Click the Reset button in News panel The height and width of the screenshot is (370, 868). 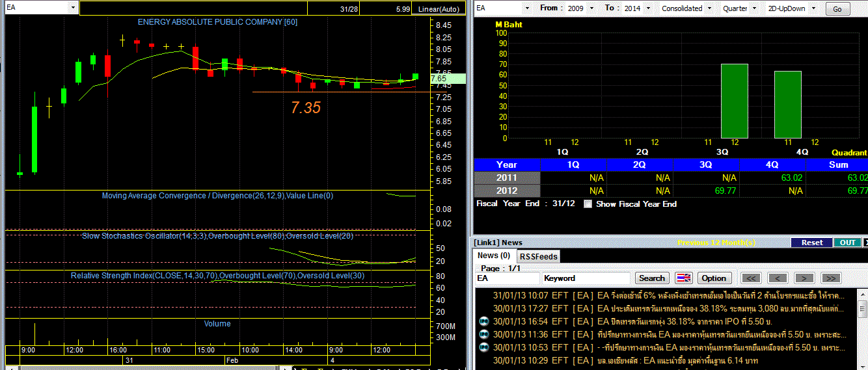(812, 243)
